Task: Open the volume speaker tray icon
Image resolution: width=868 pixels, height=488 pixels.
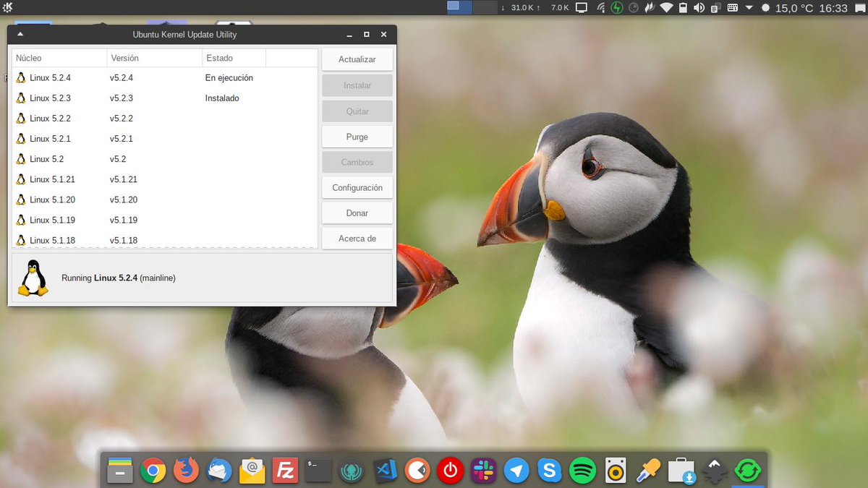Action: point(699,8)
